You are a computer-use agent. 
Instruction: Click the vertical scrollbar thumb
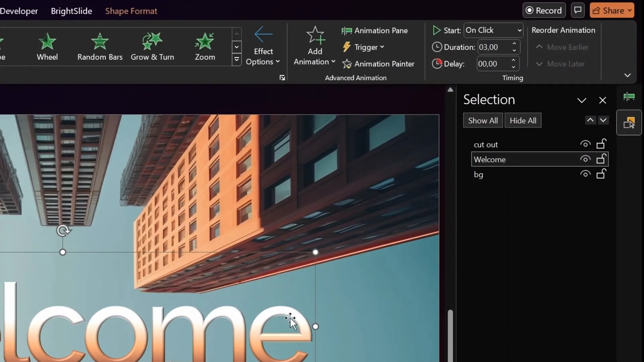[x=450, y=335]
